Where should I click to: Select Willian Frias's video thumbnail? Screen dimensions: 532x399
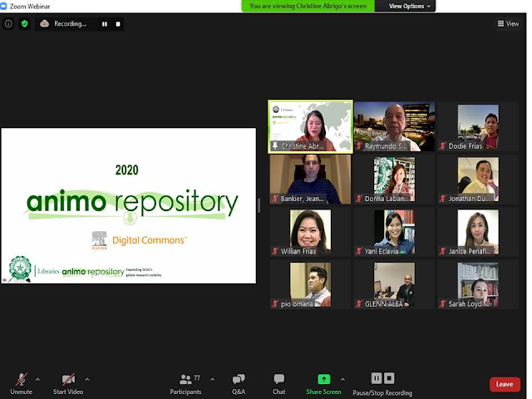[x=310, y=232]
